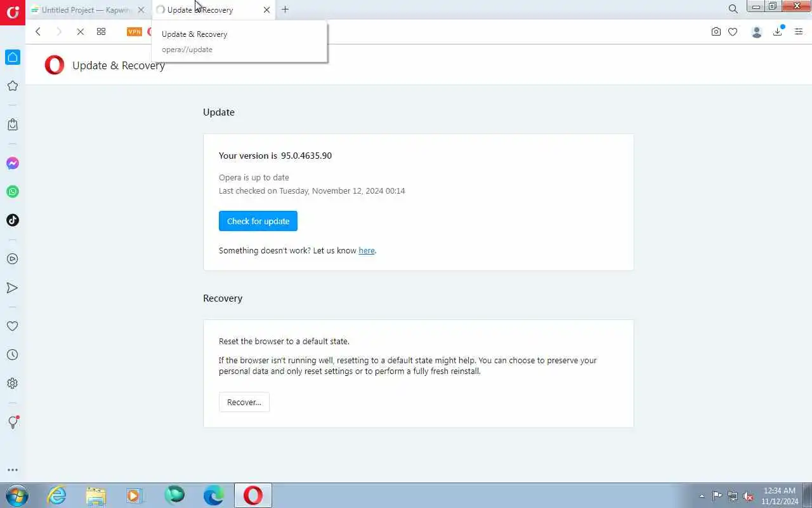This screenshot has height=508, width=812.
Task: Open the shopping bag sidebar icon
Action: coord(13,124)
